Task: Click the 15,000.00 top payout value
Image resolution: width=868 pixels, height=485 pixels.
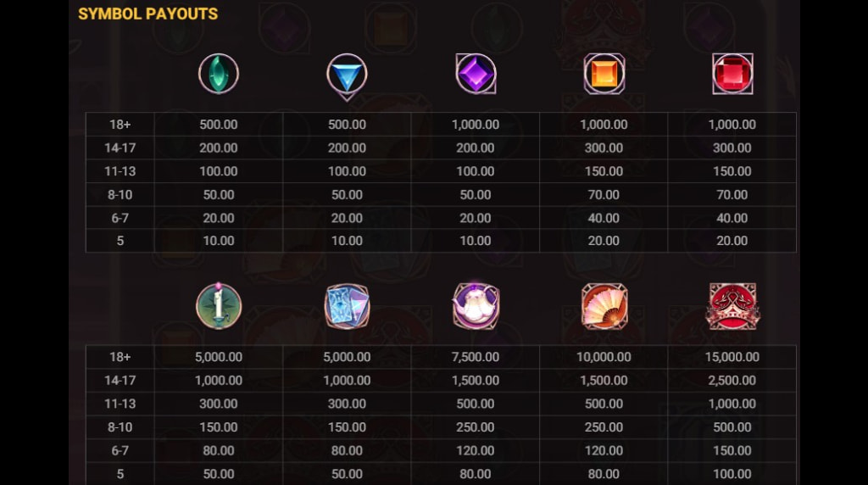Action: [x=732, y=357]
